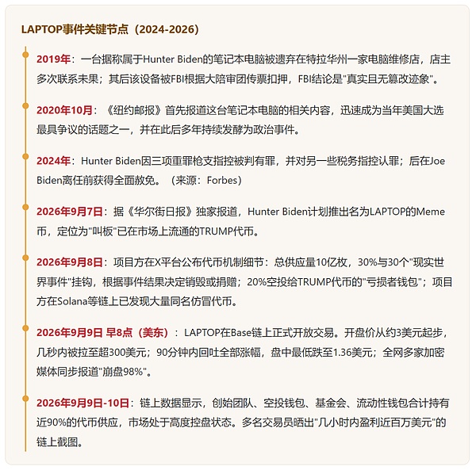
Task: Select the timeline dot beside 2026年9月8日
Action: 25,258
